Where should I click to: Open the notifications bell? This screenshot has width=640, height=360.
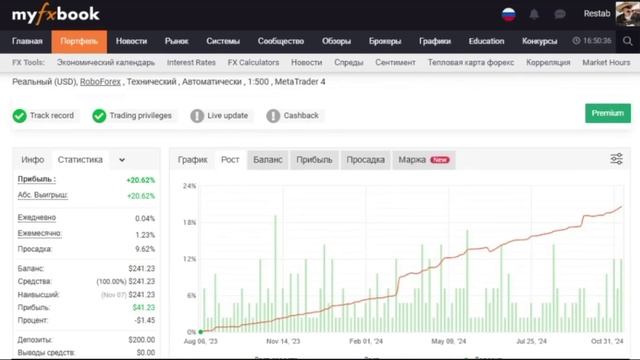pos(534,14)
